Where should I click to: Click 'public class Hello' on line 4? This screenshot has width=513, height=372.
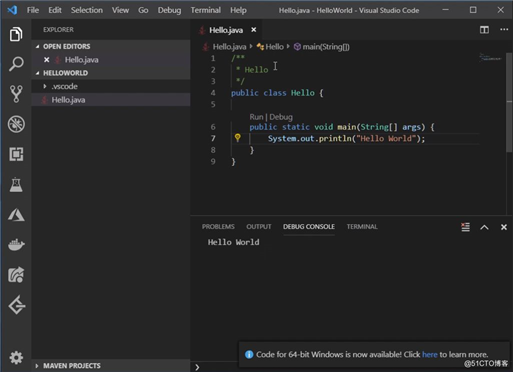[273, 93]
